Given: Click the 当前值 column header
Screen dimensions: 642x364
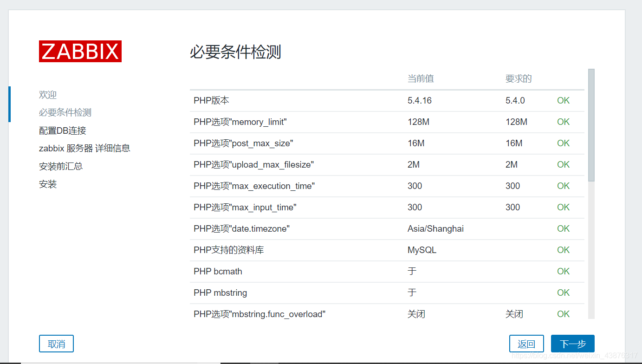Looking at the screenshot, I should [x=421, y=78].
